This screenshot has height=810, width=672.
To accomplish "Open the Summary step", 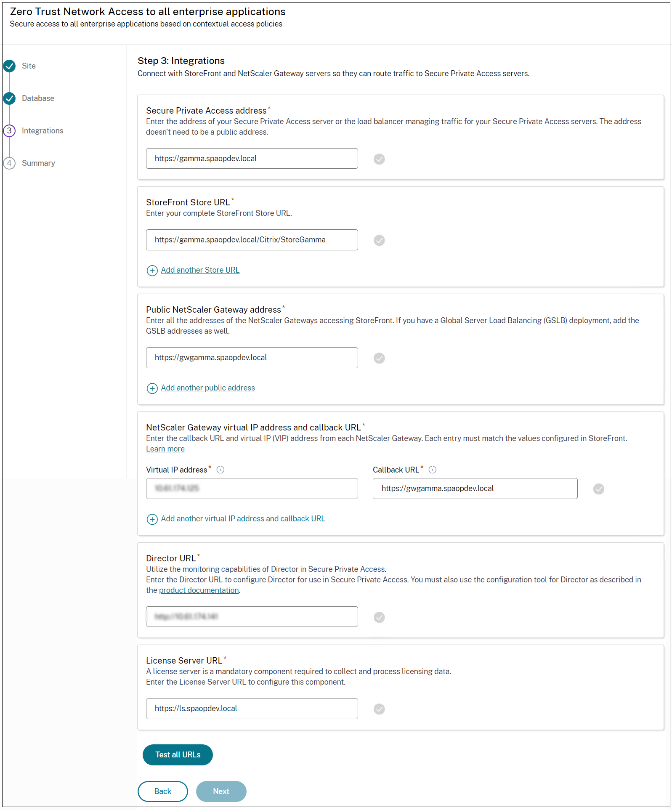I will coord(38,163).
